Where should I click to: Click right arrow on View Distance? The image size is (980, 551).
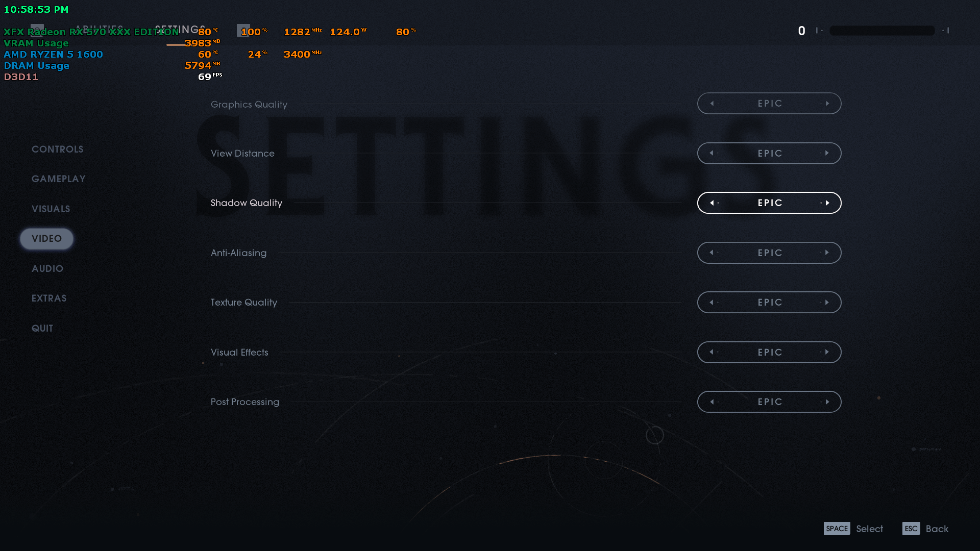[827, 153]
